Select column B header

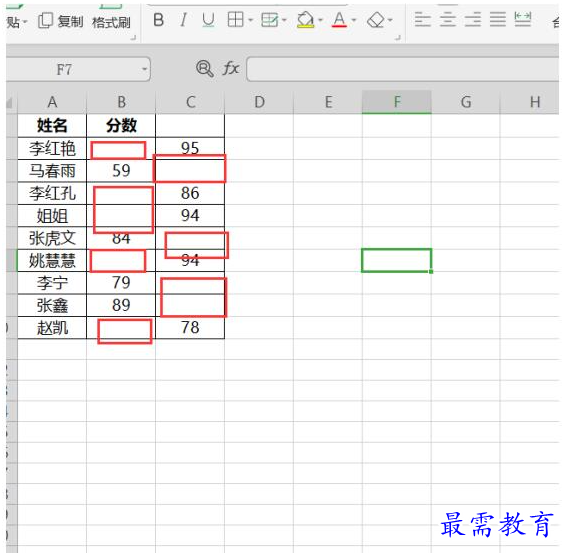pyautogui.click(x=121, y=102)
